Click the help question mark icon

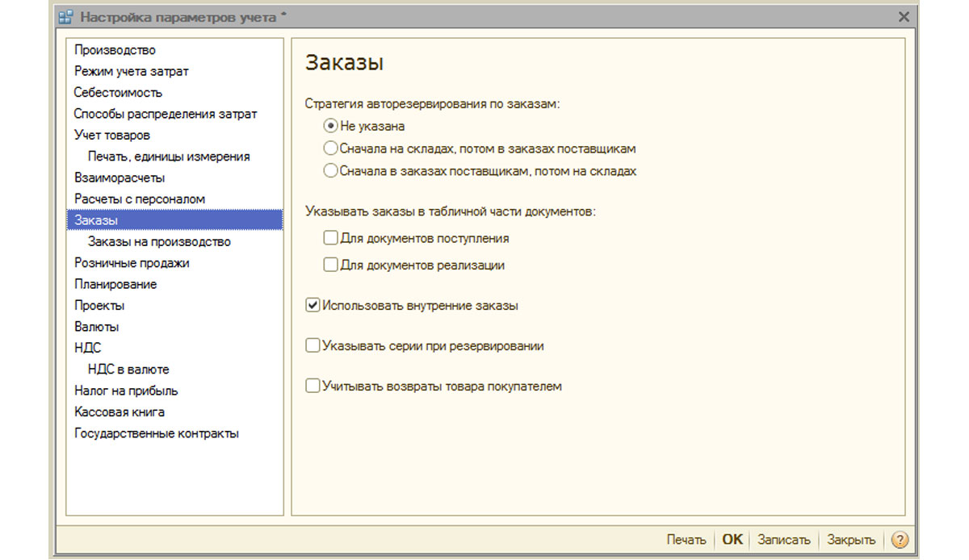(900, 540)
